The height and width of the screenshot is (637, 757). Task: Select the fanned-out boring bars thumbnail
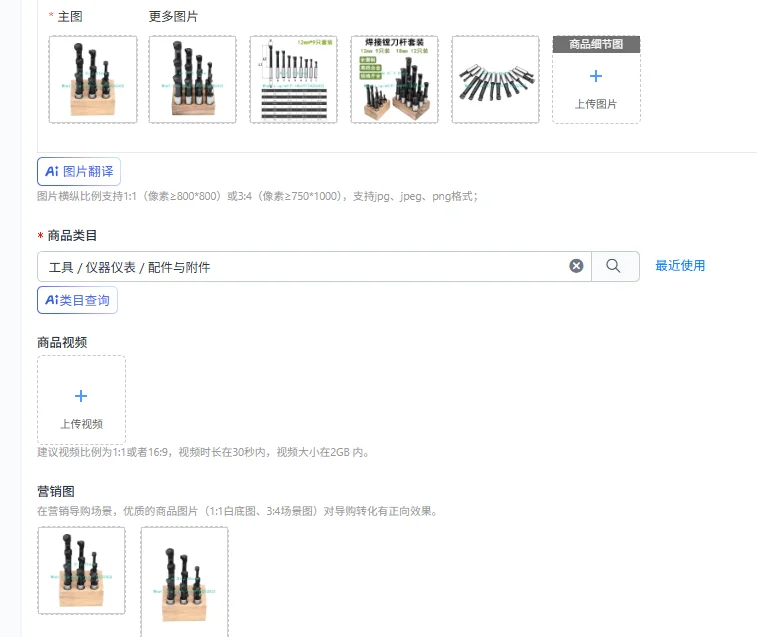[495, 79]
